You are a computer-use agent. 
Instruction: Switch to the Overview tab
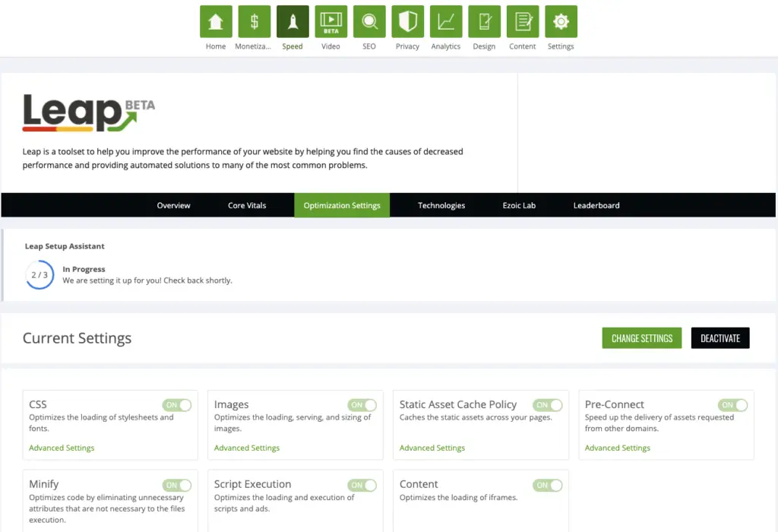tap(174, 205)
